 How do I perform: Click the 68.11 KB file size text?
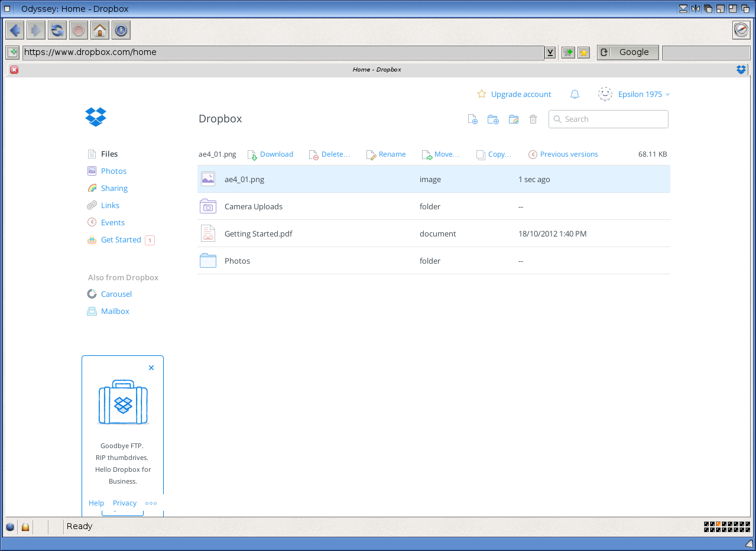coord(653,154)
